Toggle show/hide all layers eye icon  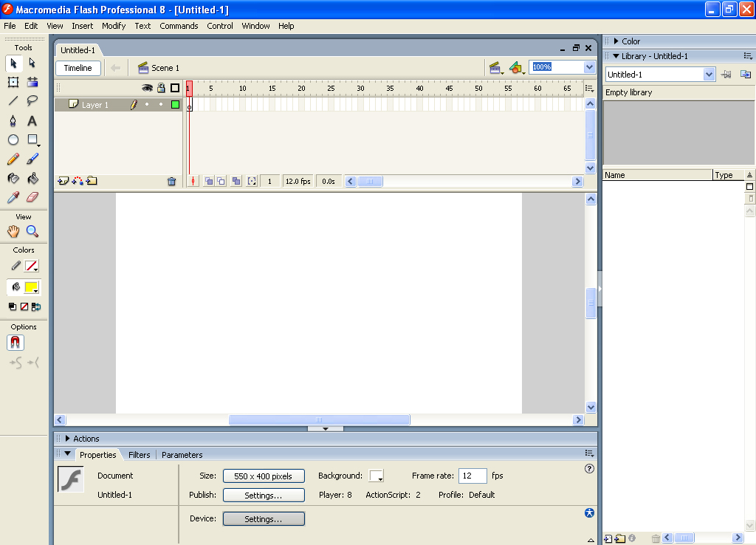tap(147, 88)
